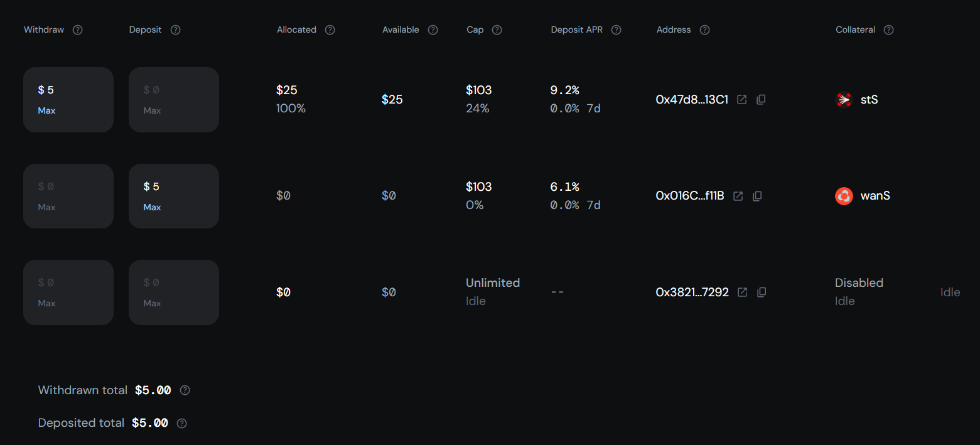Click Max in the stS withdraw field
The width and height of the screenshot is (980, 445).
click(46, 110)
